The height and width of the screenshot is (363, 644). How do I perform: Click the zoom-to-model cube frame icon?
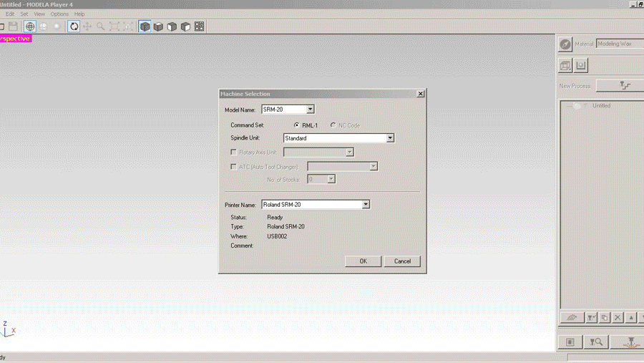pos(128,26)
